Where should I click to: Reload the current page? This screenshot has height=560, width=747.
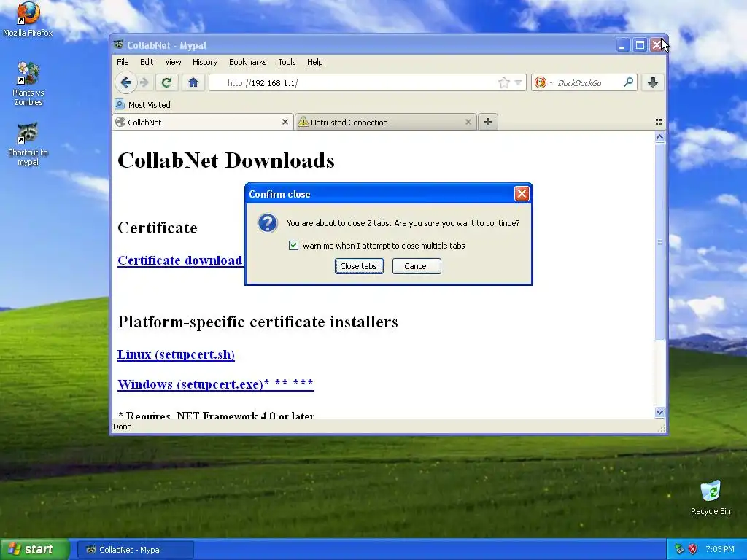click(166, 83)
